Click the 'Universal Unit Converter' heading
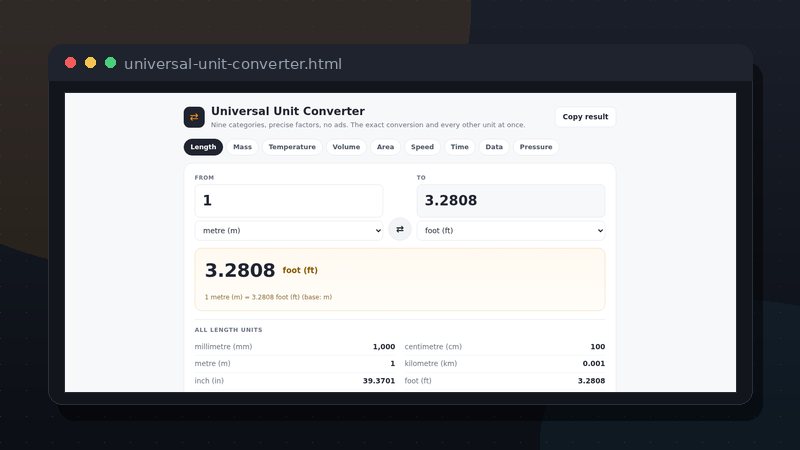 [288, 111]
